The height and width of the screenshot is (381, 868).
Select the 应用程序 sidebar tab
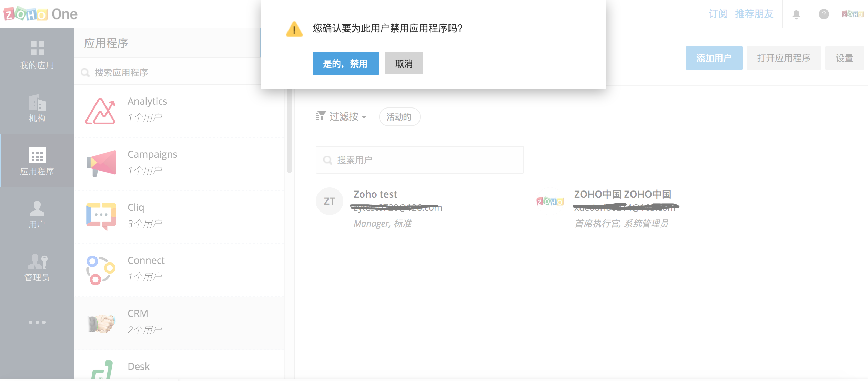(x=37, y=161)
